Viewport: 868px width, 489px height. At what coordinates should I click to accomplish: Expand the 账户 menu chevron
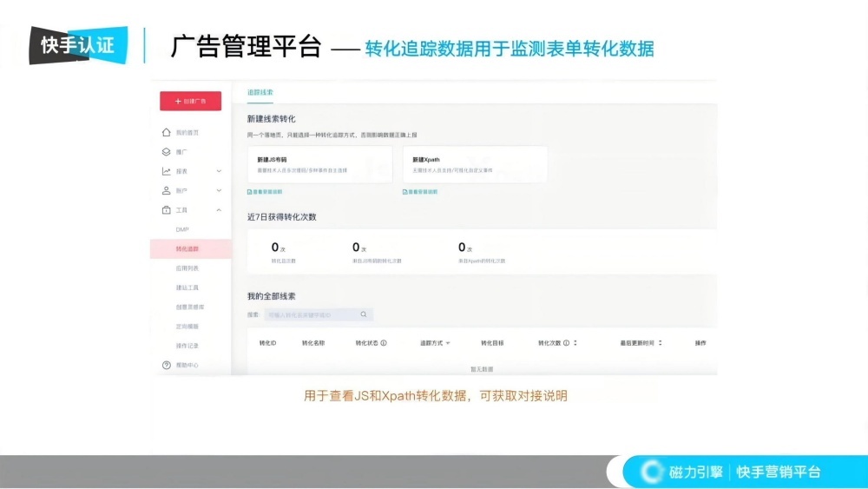point(219,190)
